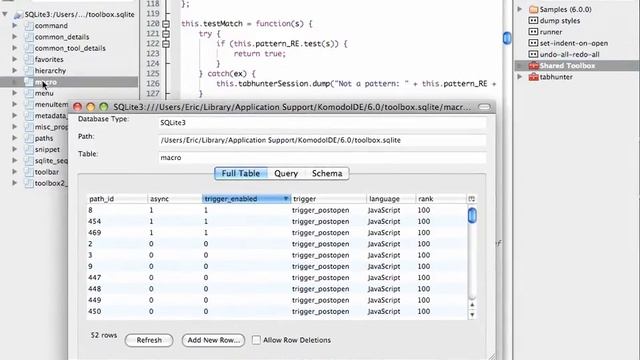Collapse the SQLite3 toolbox.sqlite database node
Screen dimensions: 640x360
tap(5, 14)
